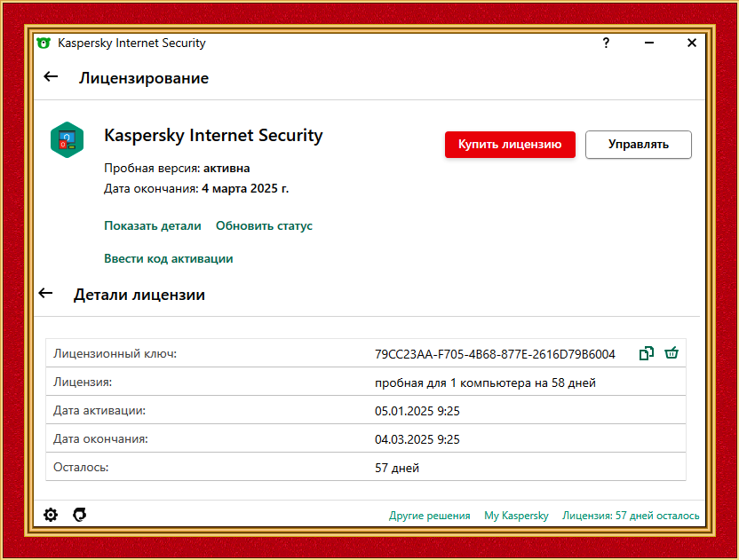739x560 pixels.
Task: Open My Kaspersky link in footer
Action: coord(516,516)
